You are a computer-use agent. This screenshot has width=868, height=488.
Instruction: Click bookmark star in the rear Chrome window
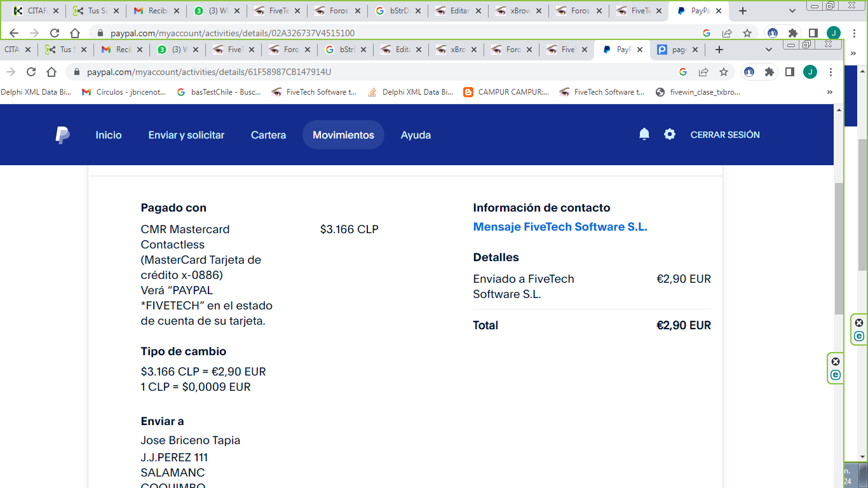(x=747, y=33)
